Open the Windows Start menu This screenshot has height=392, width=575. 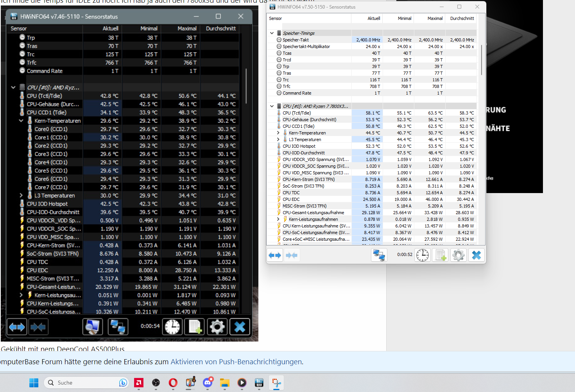click(34, 383)
